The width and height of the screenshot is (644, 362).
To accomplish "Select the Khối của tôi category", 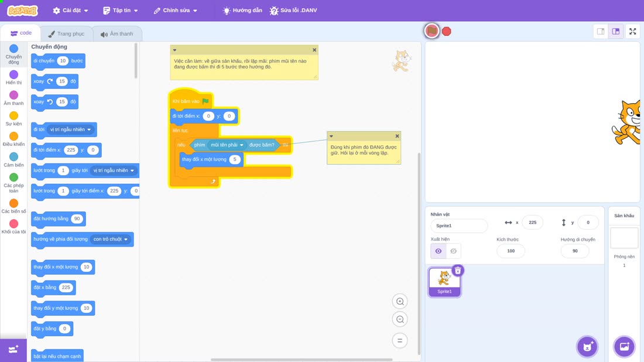I will (13, 227).
